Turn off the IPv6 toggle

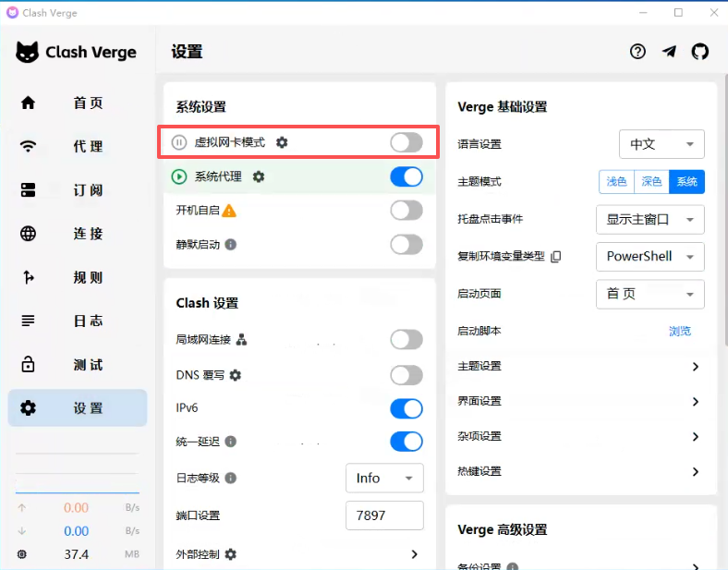tap(406, 408)
